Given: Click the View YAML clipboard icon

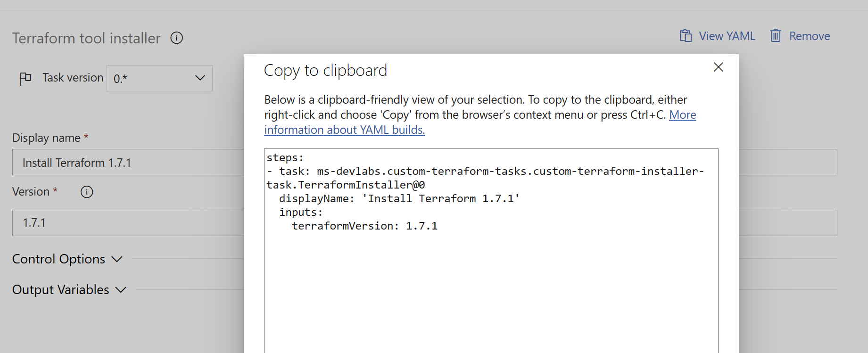Looking at the screenshot, I should (686, 36).
